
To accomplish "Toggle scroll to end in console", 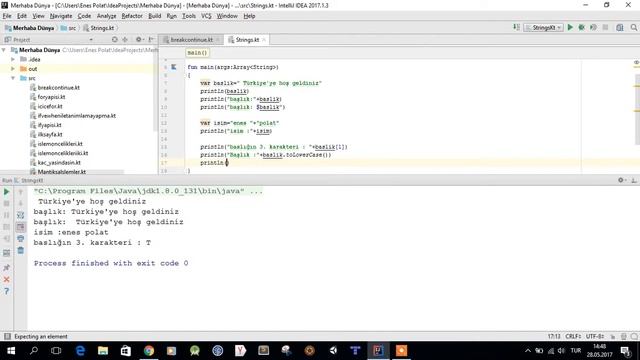I will coord(20,227).
